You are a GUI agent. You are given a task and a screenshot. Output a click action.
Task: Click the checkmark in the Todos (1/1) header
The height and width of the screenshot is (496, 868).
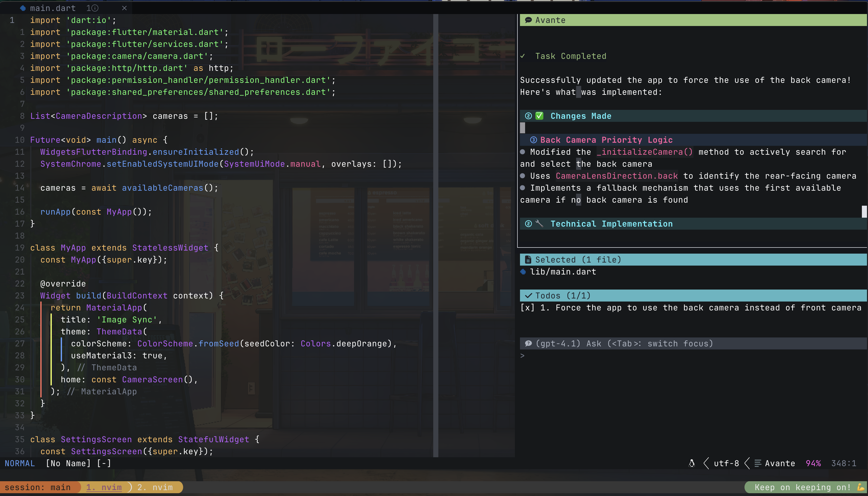pos(528,295)
